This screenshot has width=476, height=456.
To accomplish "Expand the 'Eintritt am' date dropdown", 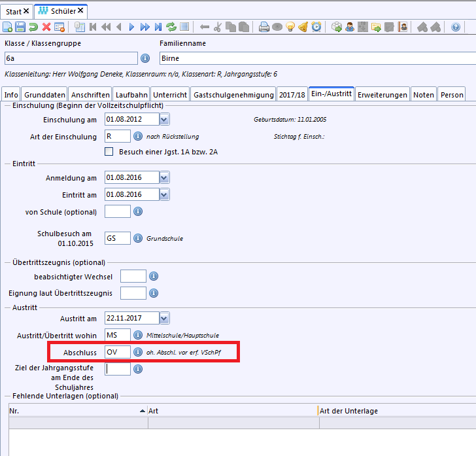I will [164, 194].
